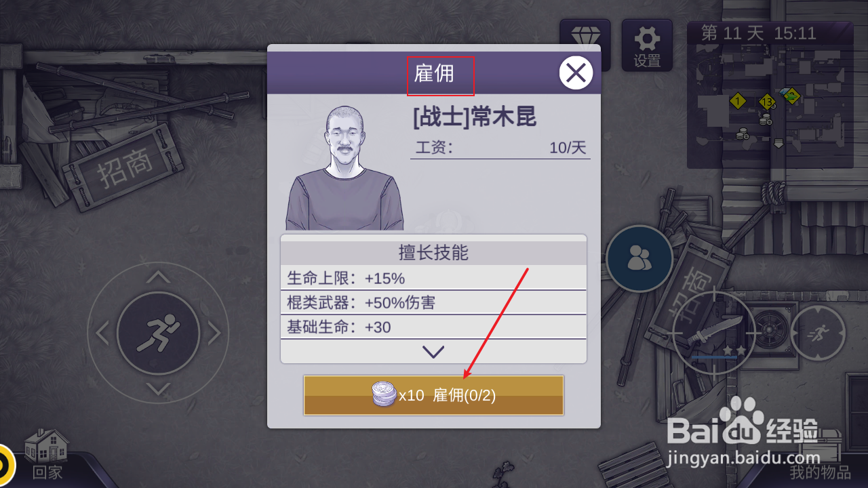Close the hire dialog with X

(576, 73)
